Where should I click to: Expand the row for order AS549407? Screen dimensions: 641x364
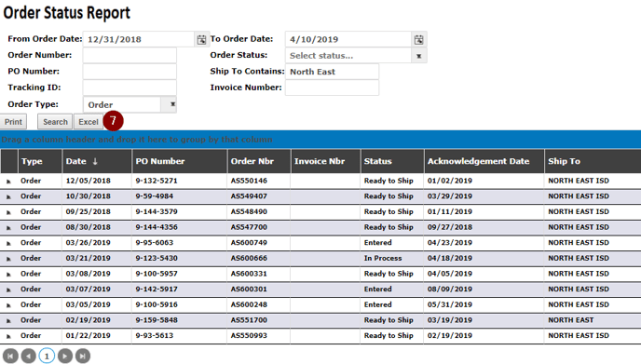click(8, 197)
